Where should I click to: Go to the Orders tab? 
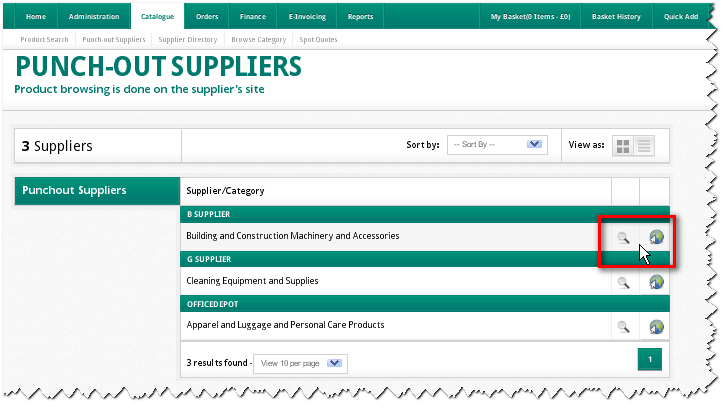click(207, 17)
